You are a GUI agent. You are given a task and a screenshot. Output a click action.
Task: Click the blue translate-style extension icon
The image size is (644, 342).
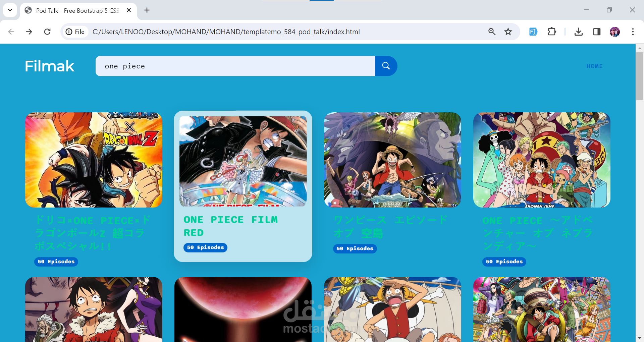(533, 32)
